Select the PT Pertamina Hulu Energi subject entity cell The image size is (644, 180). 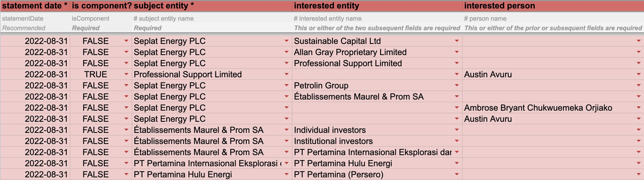click(x=212, y=174)
